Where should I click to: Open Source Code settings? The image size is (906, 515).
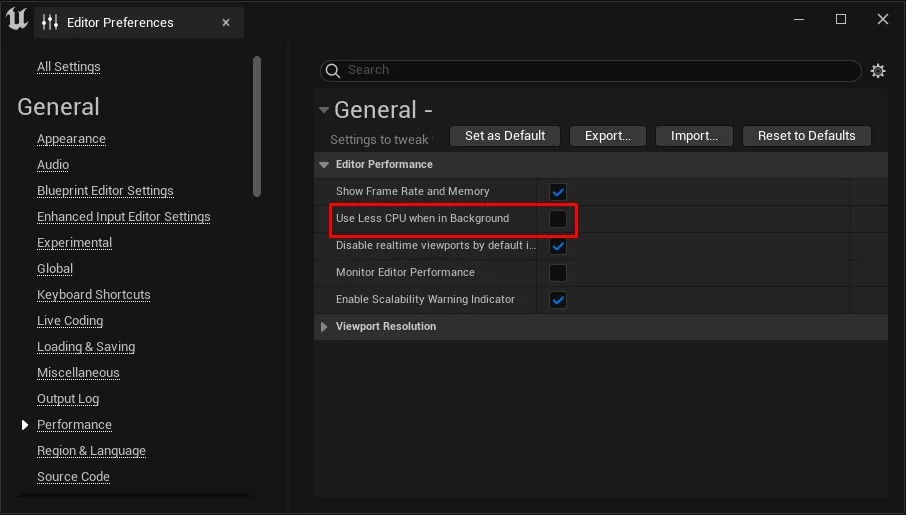[73, 477]
